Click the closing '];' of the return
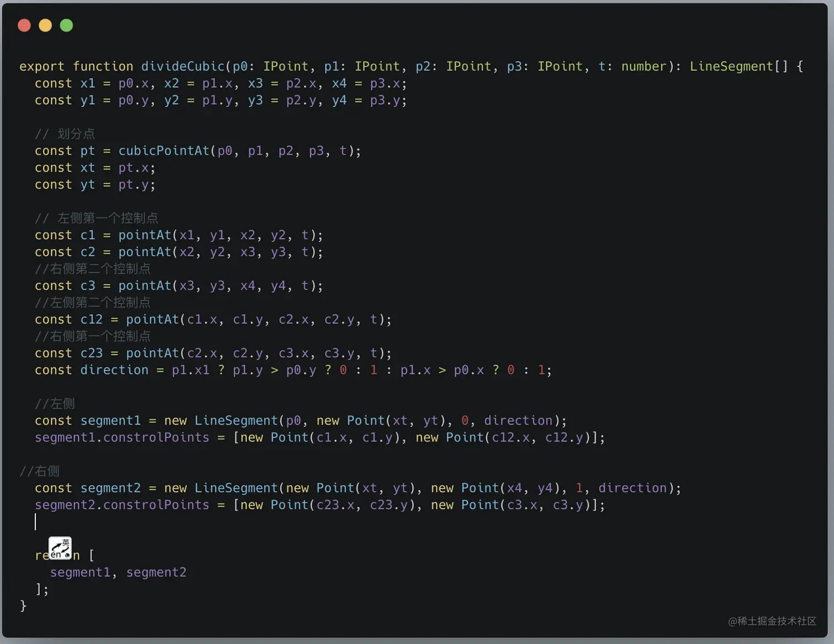This screenshot has height=644, width=834. [x=42, y=589]
